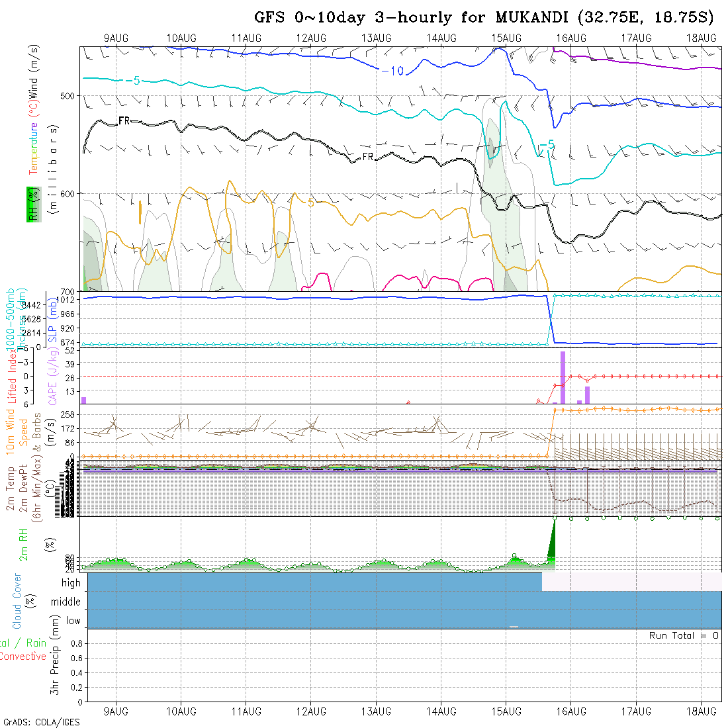Click the 'high' cloud cover row label
The height and width of the screenshot is (728, 728).
pyautogui.click(x=71, y=583)
